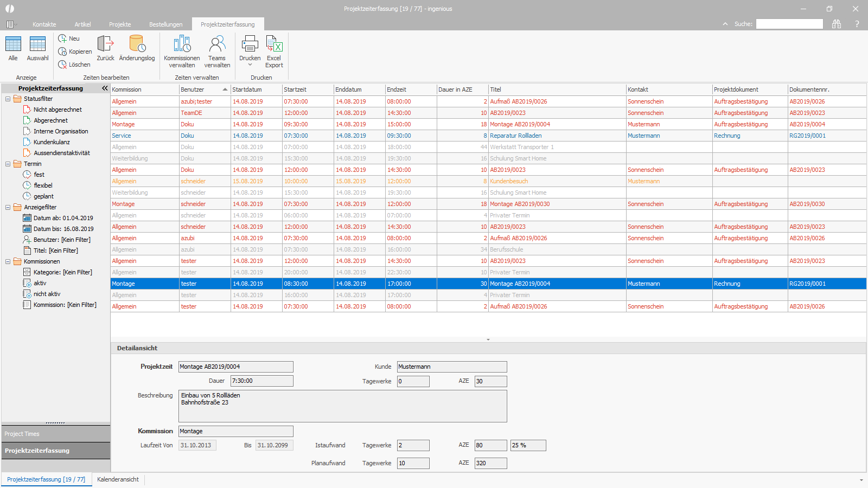Open the Änderungslog database icon
The height and width of the screenshot is (488, 868).
tap(137, 44)
